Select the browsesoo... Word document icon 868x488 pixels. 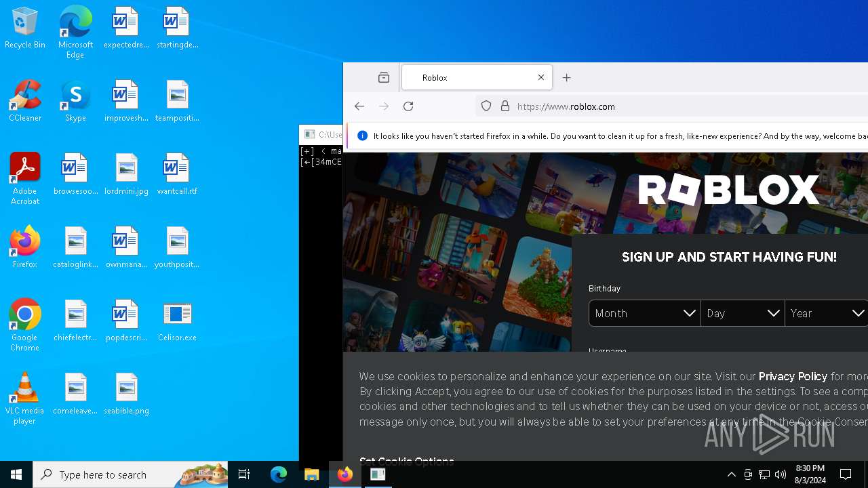tap(75, 175)
